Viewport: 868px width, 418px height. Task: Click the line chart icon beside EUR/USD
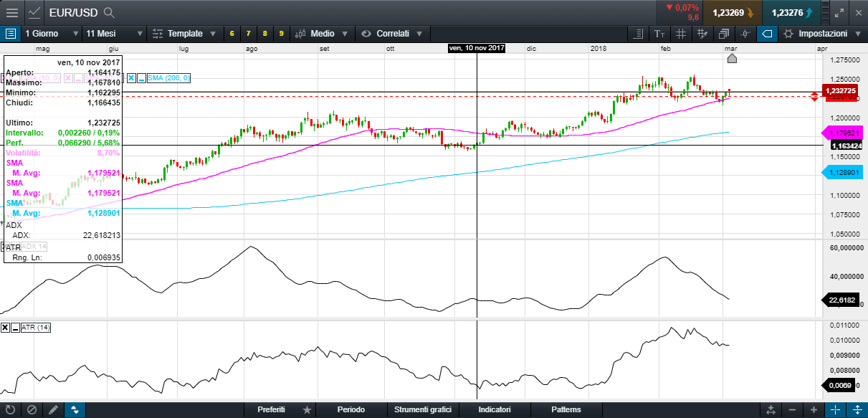[34, 12]
